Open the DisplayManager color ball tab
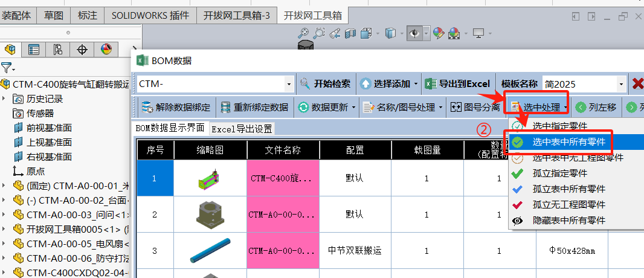 pyautogui.click(x=106, y=50)
